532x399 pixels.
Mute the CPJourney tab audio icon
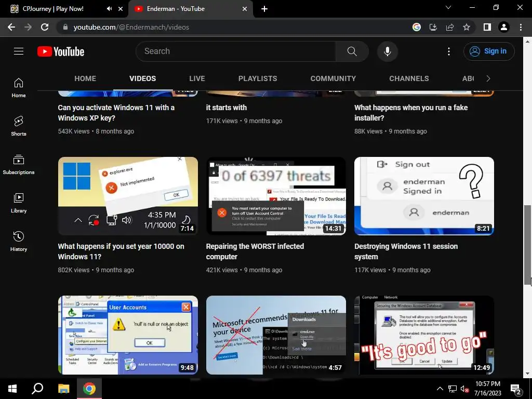pos(109,9)
